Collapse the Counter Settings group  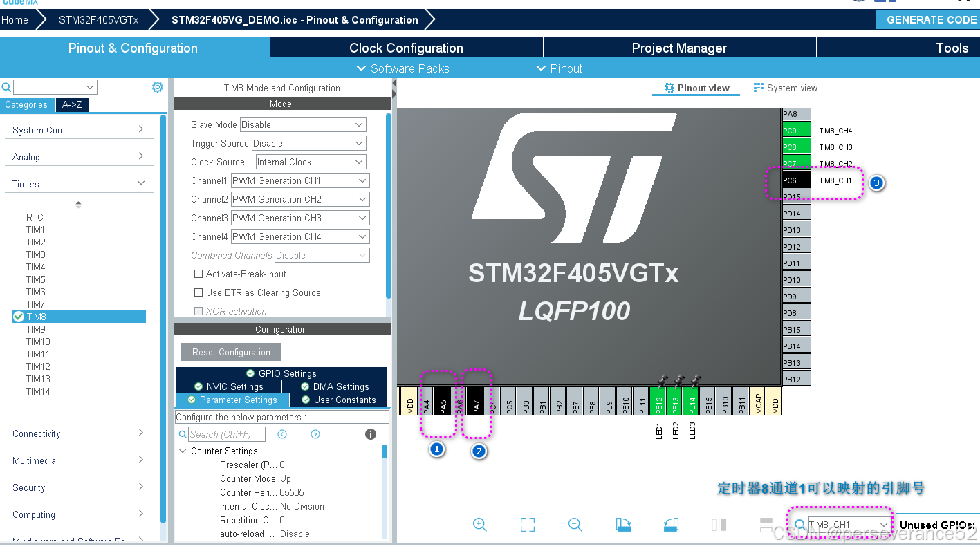click(x=183, y=451)
